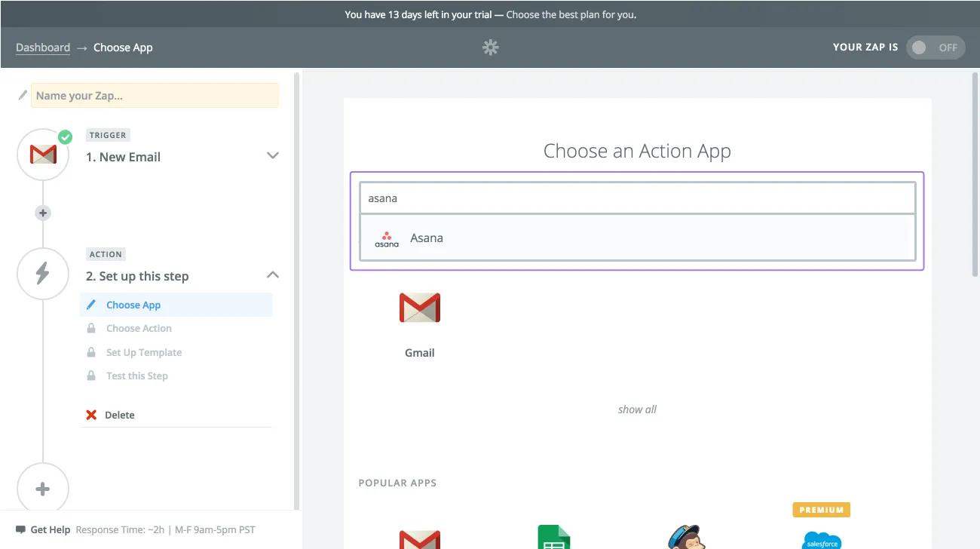Select the Google Sheets popular app icon
Screen dimensions: 980x549
click(553, 537)
